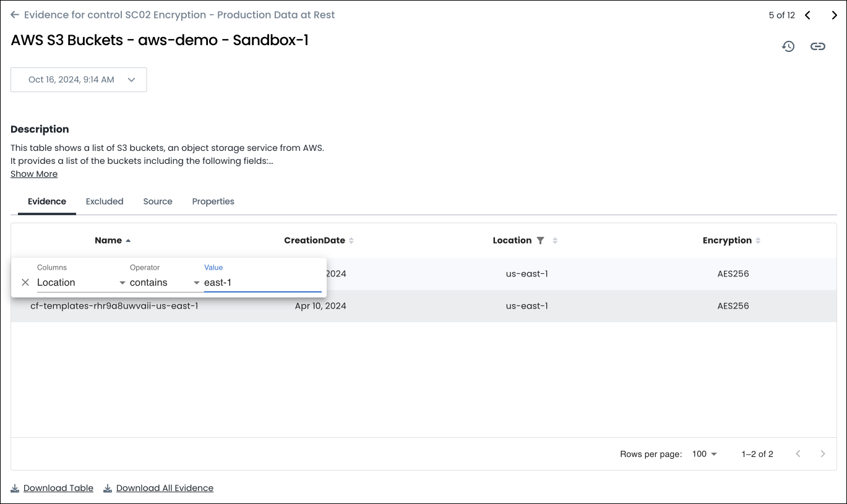Viewport: 847px width, 504px height.
Task: Remove the filter with the X icon
Action: tap(25, 283)
